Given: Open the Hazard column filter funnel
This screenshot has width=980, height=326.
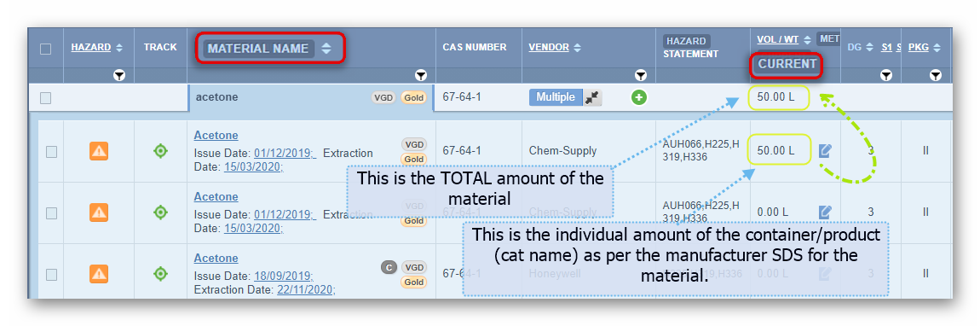Looking at the screenshot, I should (119, 76).
